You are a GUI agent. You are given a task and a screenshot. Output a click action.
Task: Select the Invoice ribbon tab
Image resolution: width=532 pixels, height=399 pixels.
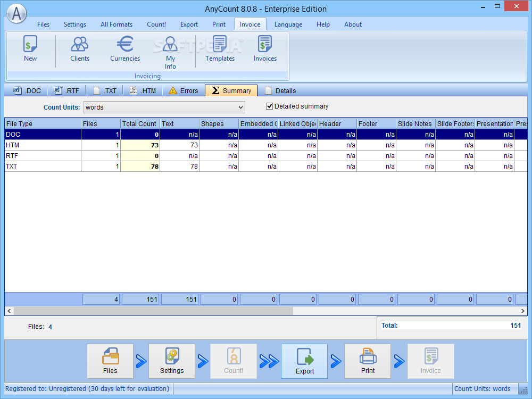click(250, 24)
